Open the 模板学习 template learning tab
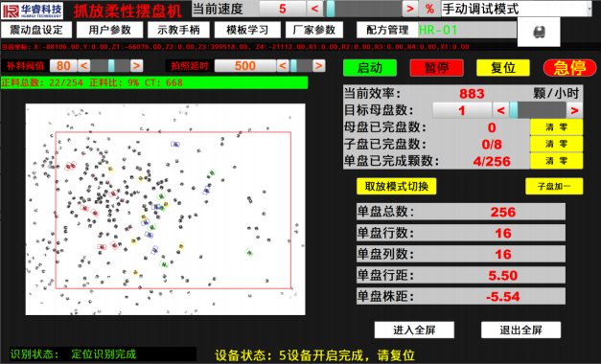 click(247, 30)
